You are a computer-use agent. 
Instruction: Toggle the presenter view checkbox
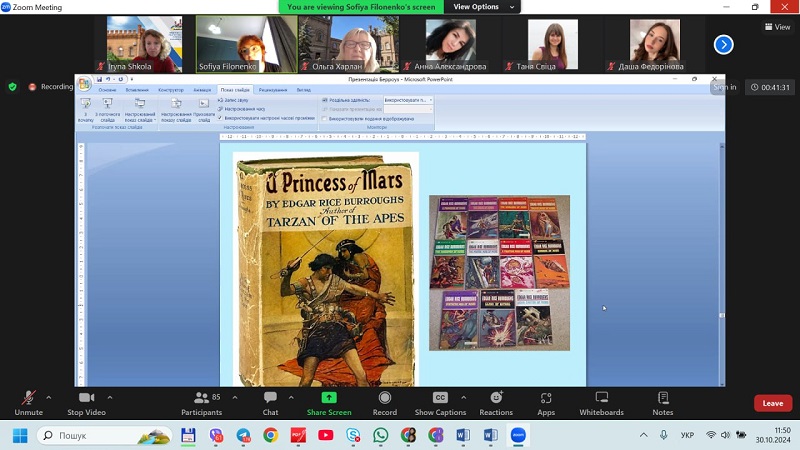[324, 118]
